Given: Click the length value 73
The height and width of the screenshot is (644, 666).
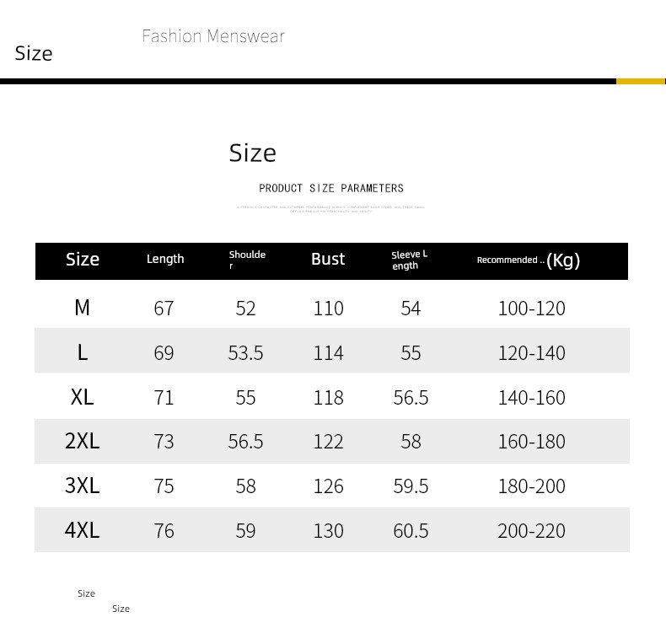Looking at the screenshot, I should 164,442.
